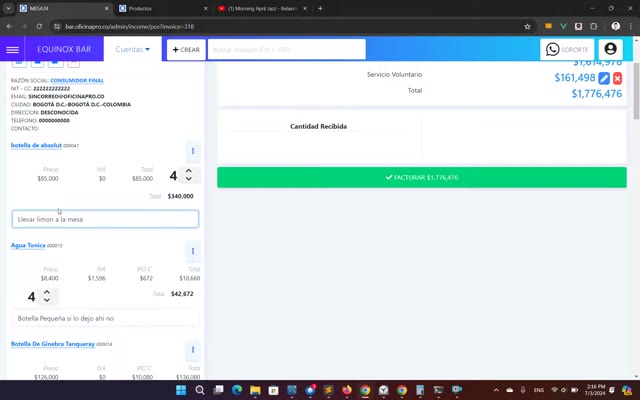Select the $340,000 line total text
The image size is (640, 400).
(x=180, y=196)
